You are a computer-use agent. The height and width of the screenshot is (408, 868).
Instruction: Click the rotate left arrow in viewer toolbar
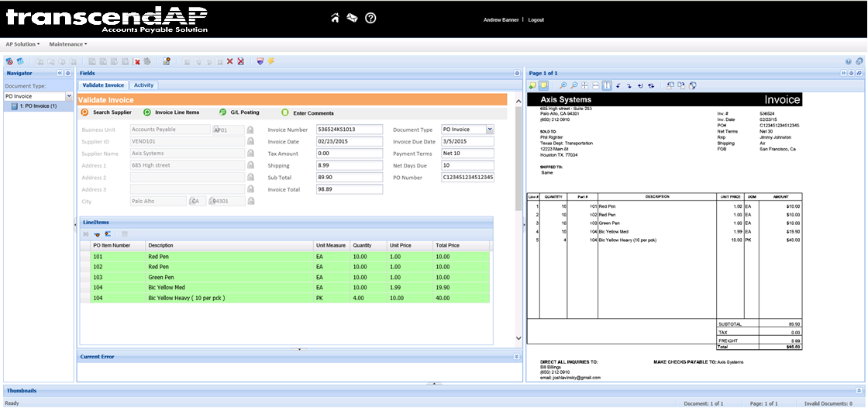click(618, 85)
